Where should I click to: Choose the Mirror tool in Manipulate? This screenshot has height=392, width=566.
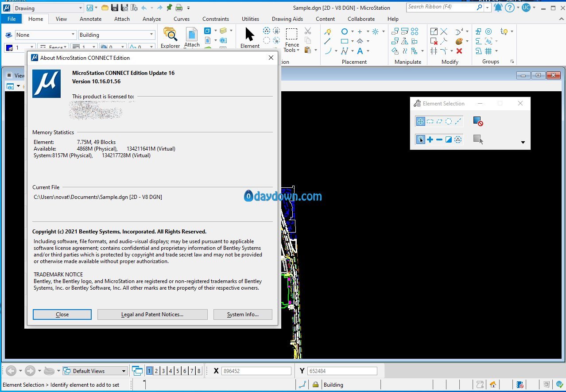[x=405, y=41]
